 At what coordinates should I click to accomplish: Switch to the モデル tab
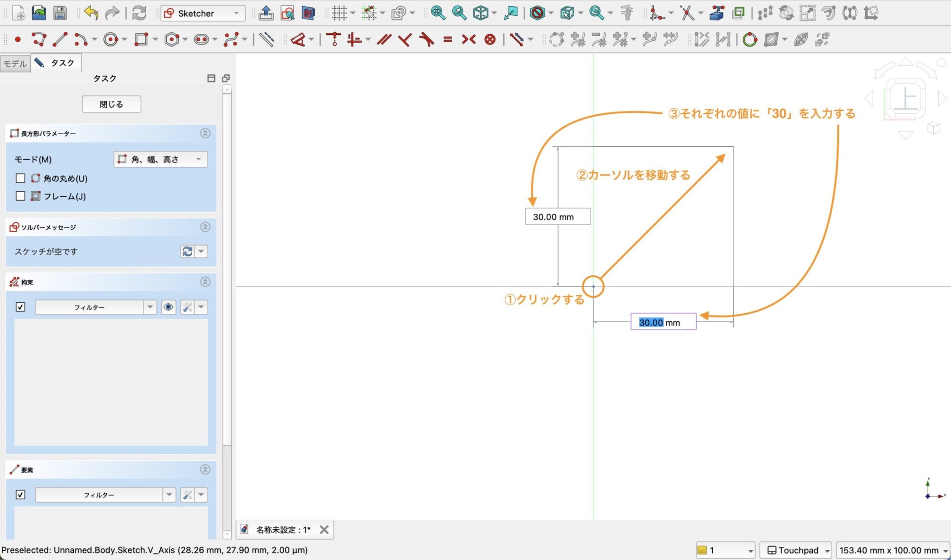pyautogui.click(x=15, y=63)
